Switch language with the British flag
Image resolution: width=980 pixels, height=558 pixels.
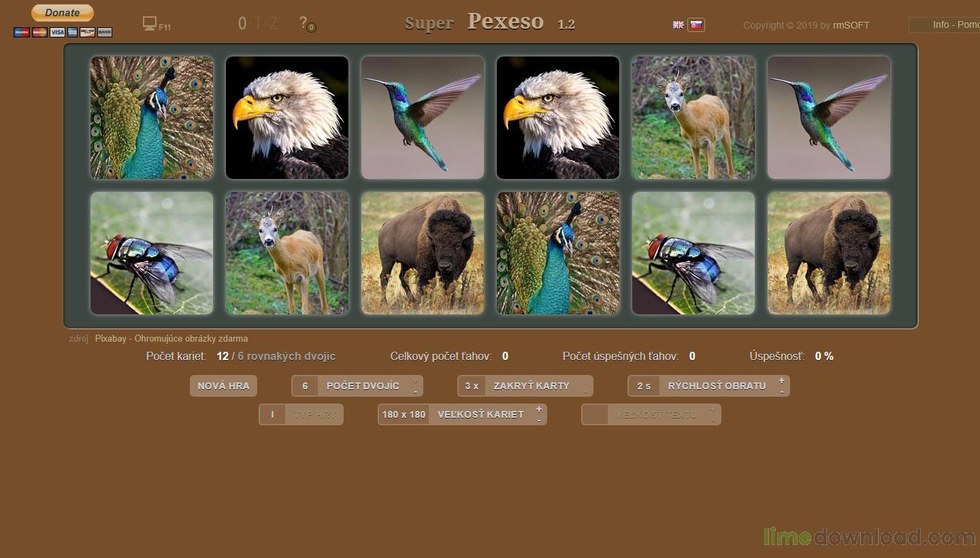[679, 24]
